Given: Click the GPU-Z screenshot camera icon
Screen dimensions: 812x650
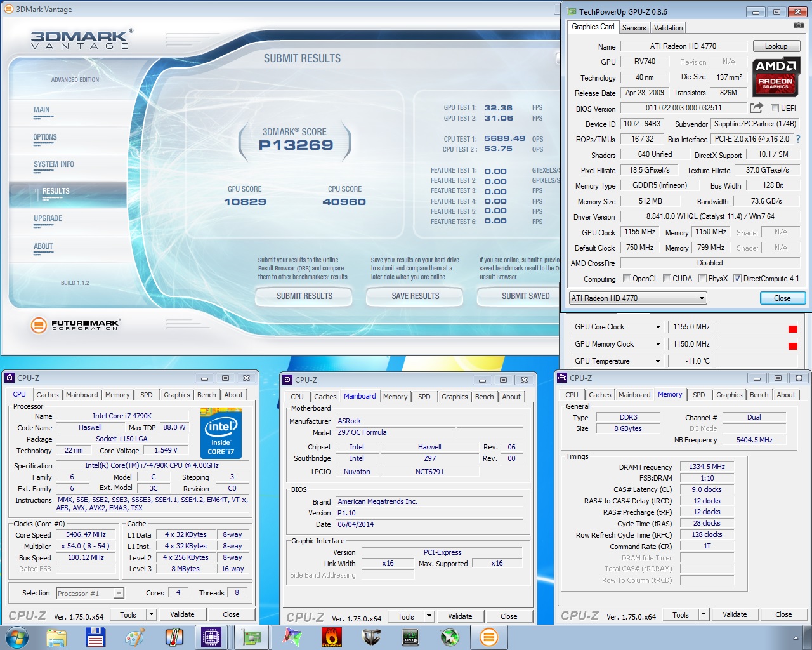Looking at the screenshot, I should (x=798, y=25).
